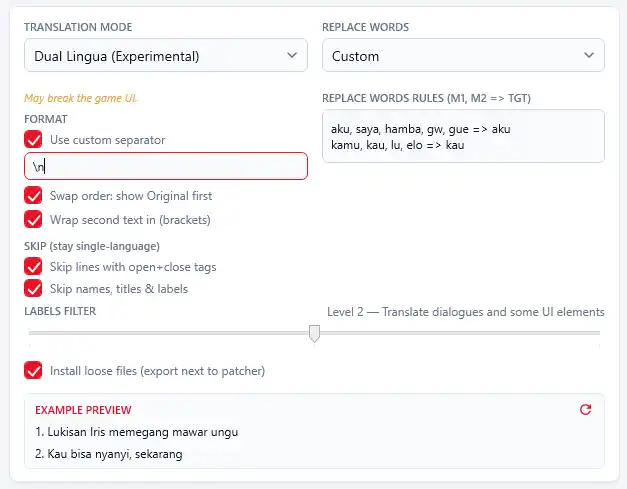Click the Replace Words Rules text area
Screen dimensions: 627x489
463,136
